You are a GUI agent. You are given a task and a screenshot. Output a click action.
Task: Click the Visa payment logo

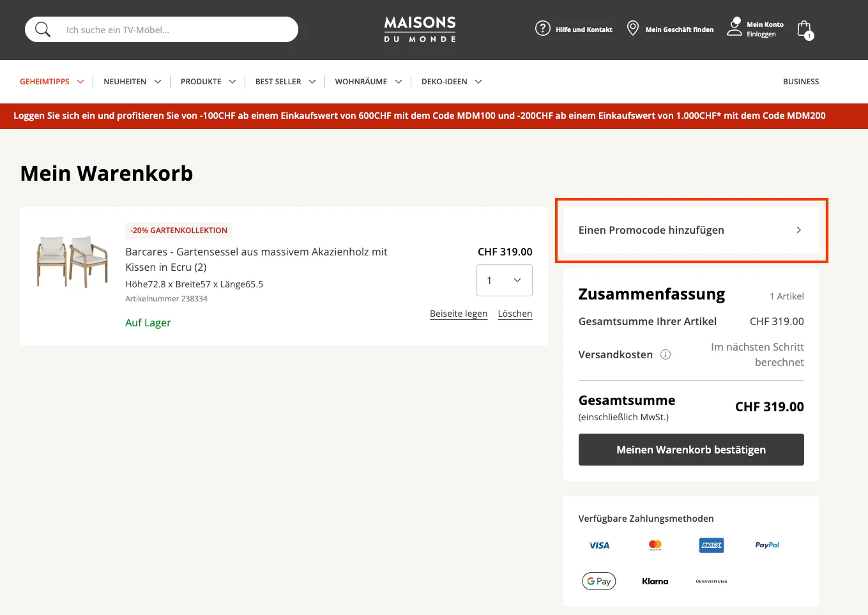pyautogui.click(x=599, y=545)
